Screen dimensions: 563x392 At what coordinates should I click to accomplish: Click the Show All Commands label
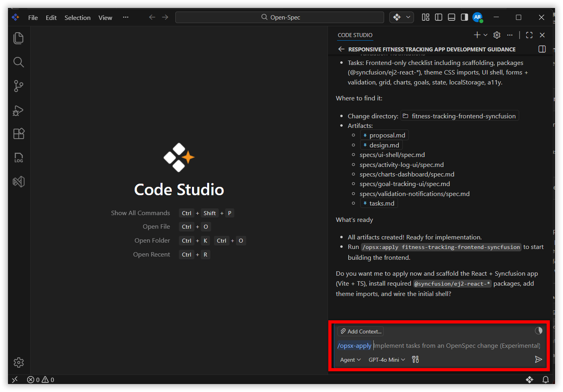tap(140, 213)
